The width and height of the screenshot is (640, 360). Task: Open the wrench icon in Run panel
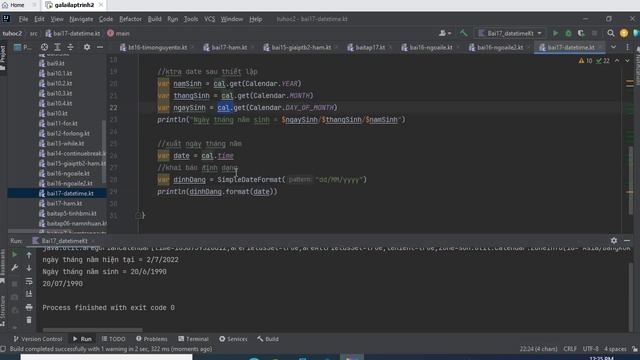(14, 268)
